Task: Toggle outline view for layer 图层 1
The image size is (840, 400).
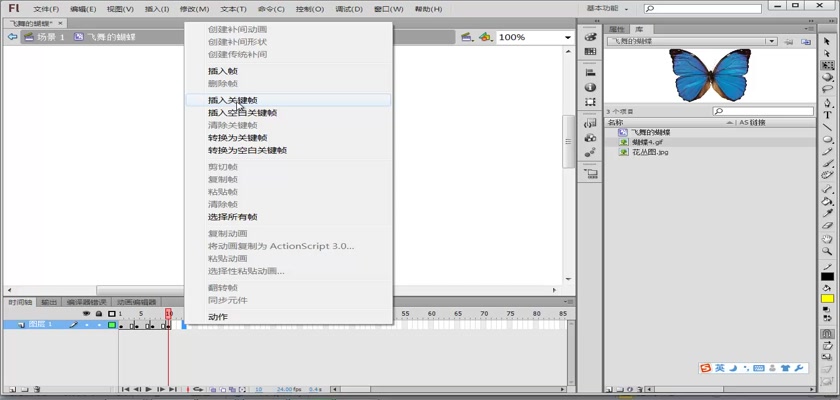Action: [111, 325]
